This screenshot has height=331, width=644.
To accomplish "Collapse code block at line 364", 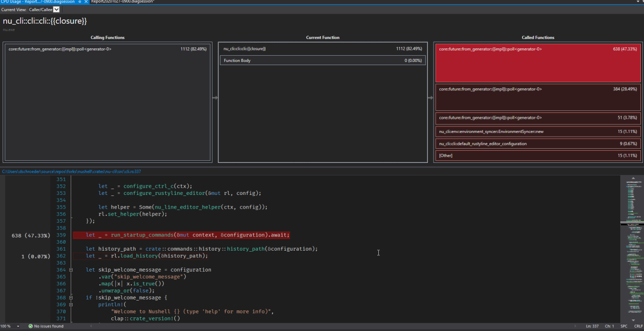I will click(x=72, y=270).
